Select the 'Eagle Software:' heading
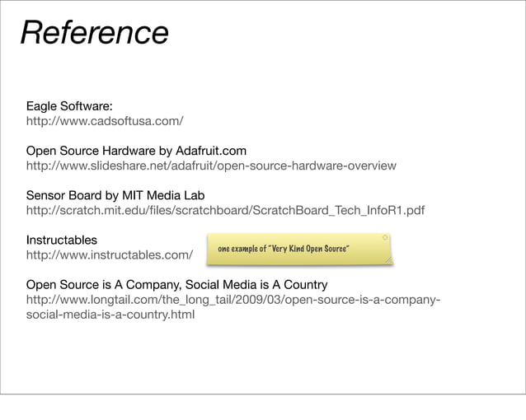The image size is (526, 420). (x=69, y=106)
